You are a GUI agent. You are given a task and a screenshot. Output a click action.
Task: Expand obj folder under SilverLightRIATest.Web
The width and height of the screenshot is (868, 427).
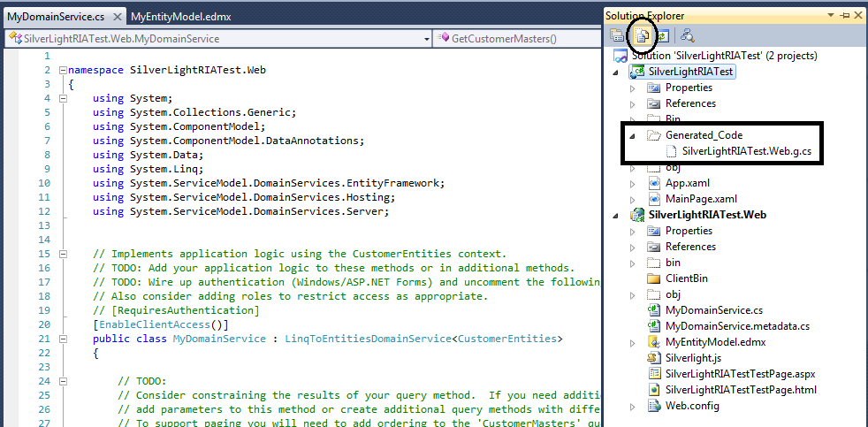[x=633, y=294]
